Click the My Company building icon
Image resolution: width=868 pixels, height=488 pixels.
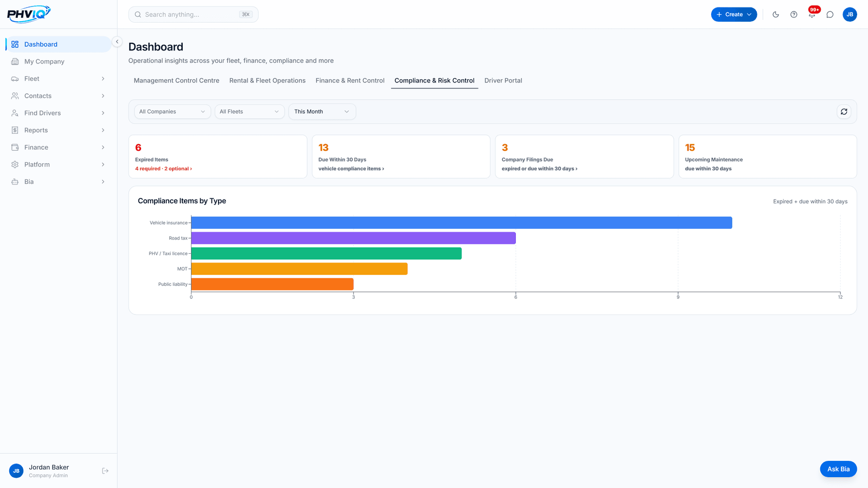click(x=15, y=62)
